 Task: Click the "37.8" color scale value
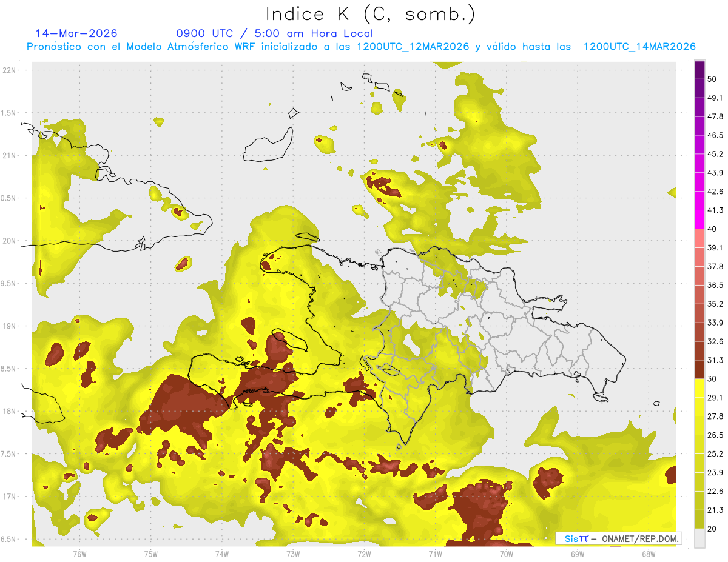coord(715,266)
